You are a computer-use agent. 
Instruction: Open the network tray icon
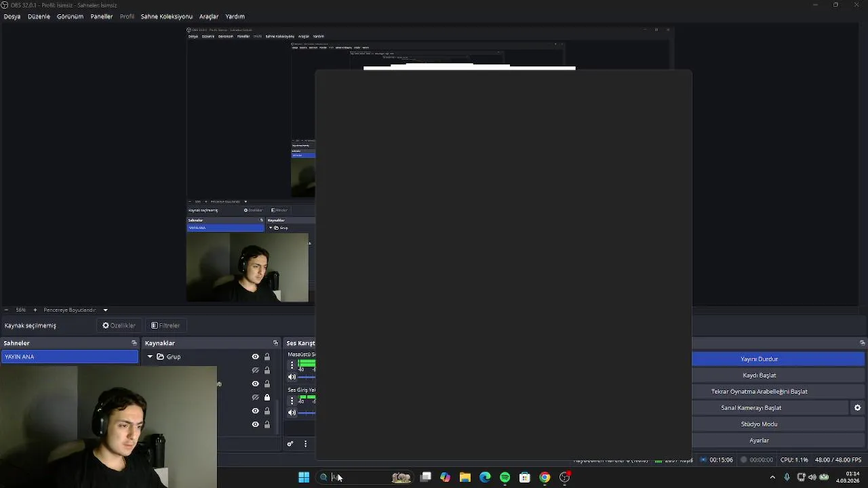click(801, 477)
